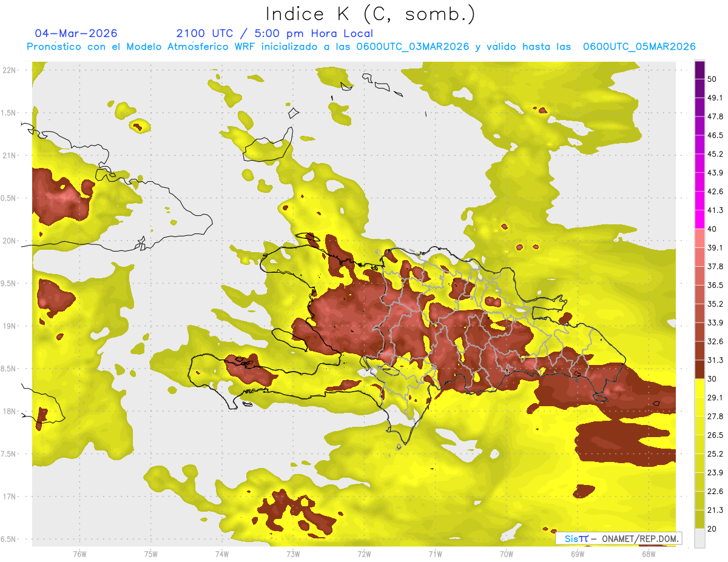Click the legend value 20
This screenshot has width=728, height=562.
pyautogui.click(x=712, y=529)
